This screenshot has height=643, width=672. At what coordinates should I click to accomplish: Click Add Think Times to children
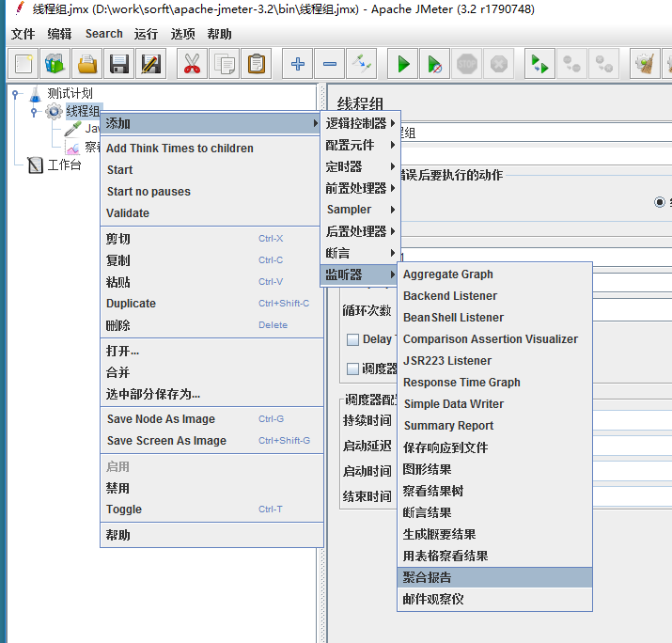[x=211, y=149]
